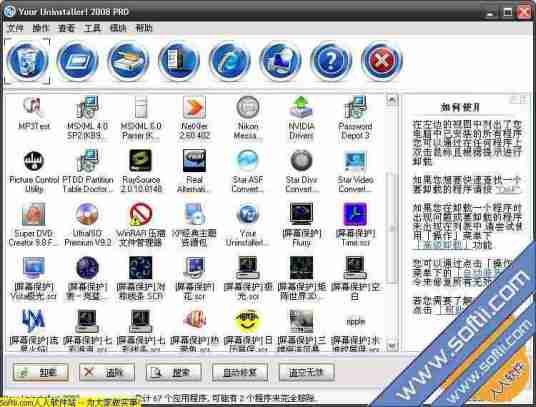This screenshot has width=536, height=407.
Task: Select the [屏幕保护] 空白 screensaver entry
Action: coord(355,278)
